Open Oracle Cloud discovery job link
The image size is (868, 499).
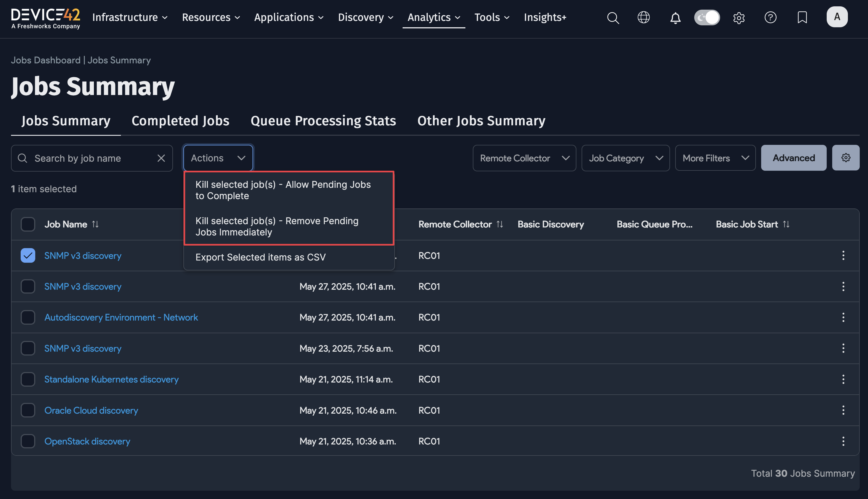91,410
